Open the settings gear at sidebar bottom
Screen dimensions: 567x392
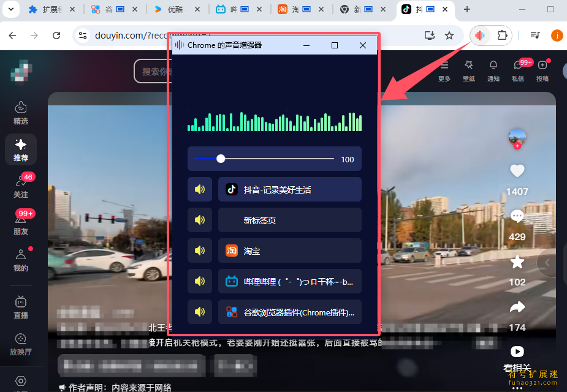[21, 381]
